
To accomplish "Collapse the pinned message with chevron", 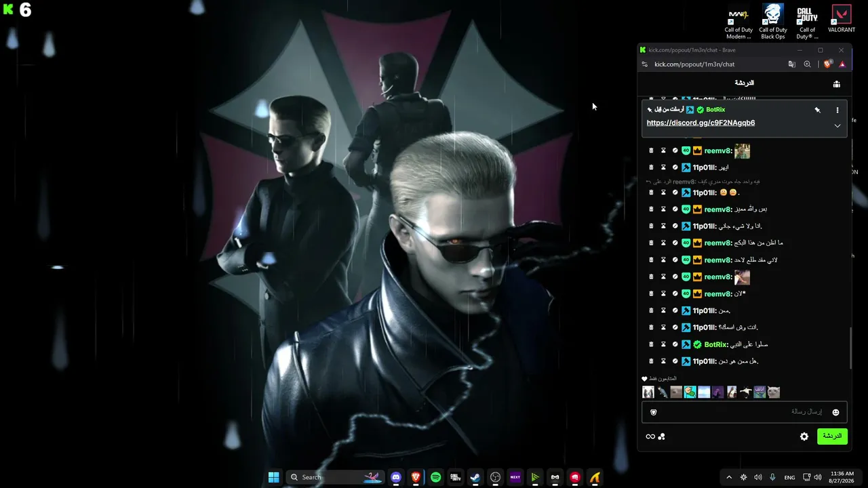I will click(x=837, y=125).
